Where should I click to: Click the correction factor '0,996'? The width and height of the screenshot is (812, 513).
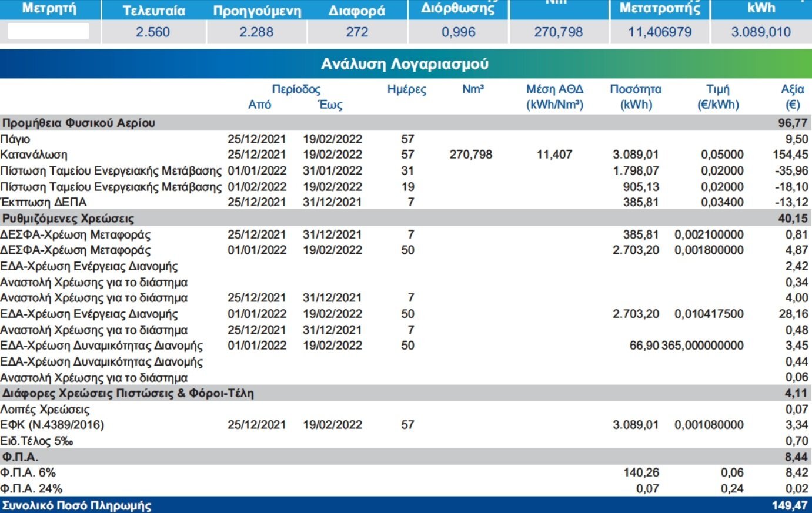tap(459, 32)
